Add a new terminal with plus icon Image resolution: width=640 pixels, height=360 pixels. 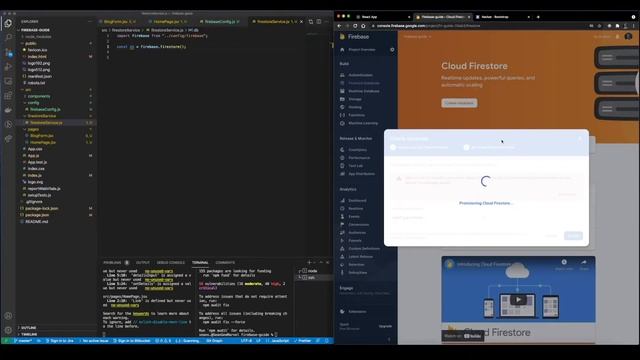click(309, 262)
